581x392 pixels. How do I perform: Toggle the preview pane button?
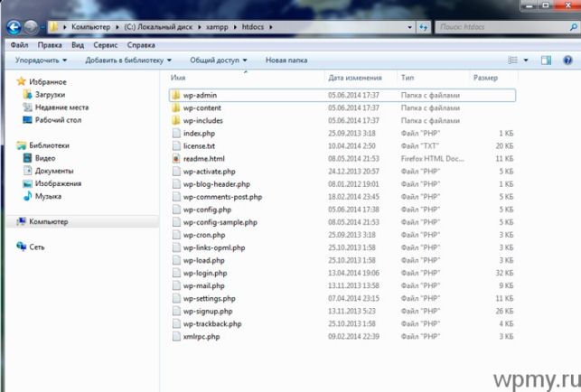546,60
